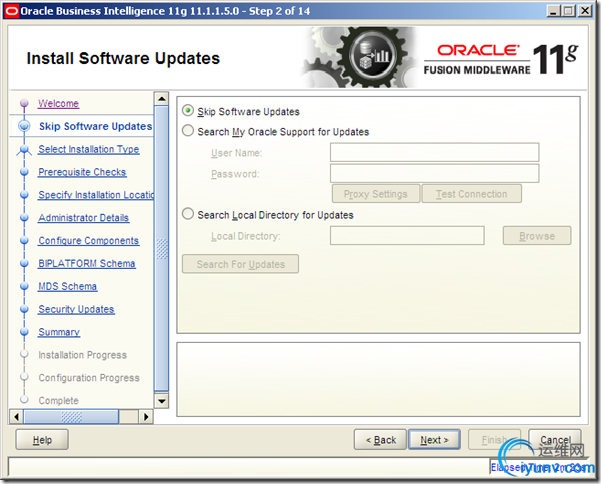Click the Oracle logo icon in title bar
Screen dimensions: 601x484
coord(11,11)
